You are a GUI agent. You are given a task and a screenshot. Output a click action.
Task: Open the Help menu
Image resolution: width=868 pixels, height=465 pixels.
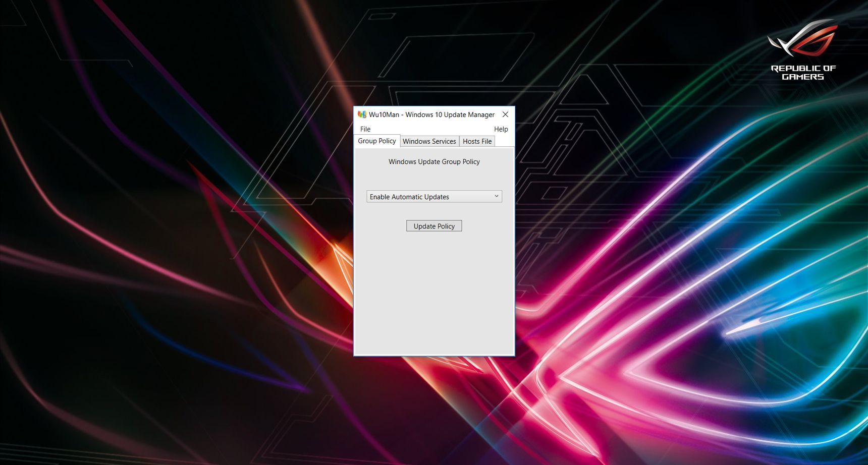501,129
